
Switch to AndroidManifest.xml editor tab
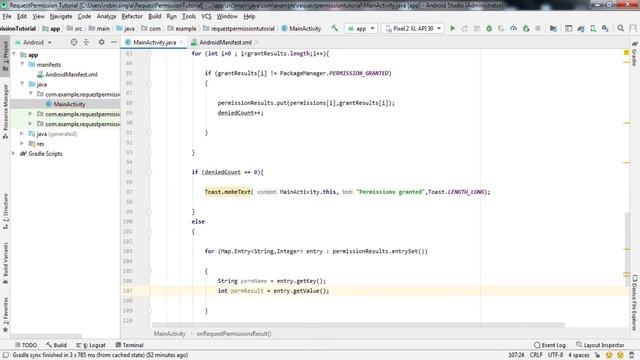pyautogui.click(x=224, y=42)
